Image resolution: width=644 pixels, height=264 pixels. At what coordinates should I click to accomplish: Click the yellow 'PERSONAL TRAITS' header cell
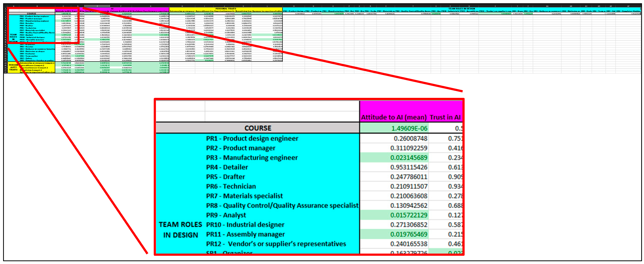coord(226,9)
